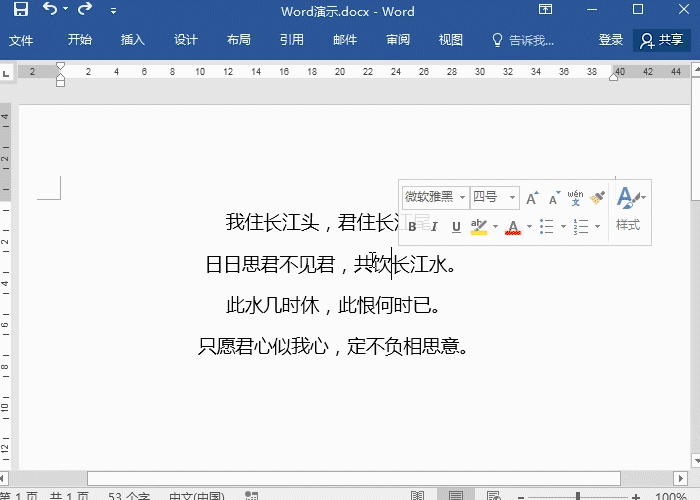Screen dimensions: 700x500
Task: Zoom out with minus button
Action: [521, 496]
